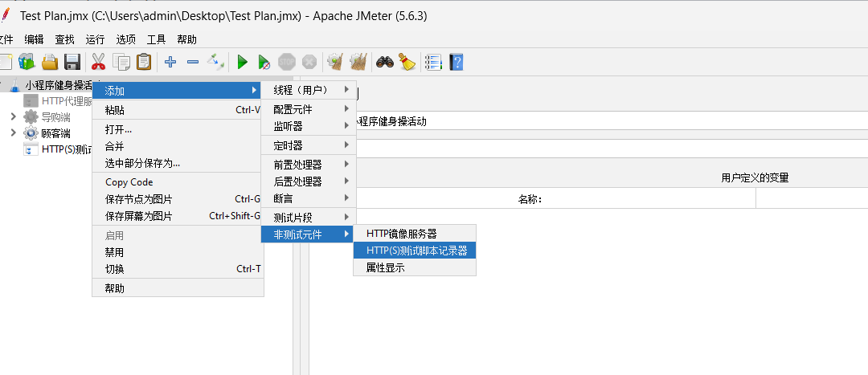Open Help with question mark icon
The height and width of the screenshot is (375, 868).
click(x=457, y=62)
